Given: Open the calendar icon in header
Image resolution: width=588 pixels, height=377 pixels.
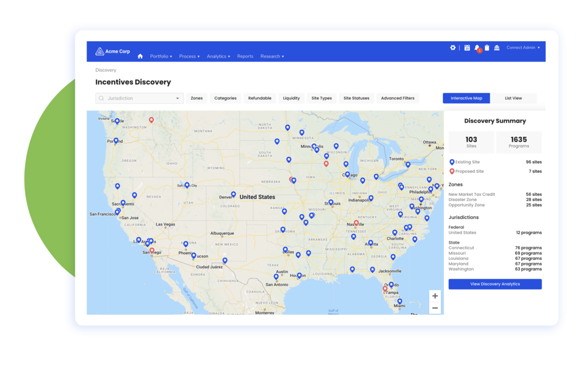Looking at the screenshot, I should pos(467,48).
